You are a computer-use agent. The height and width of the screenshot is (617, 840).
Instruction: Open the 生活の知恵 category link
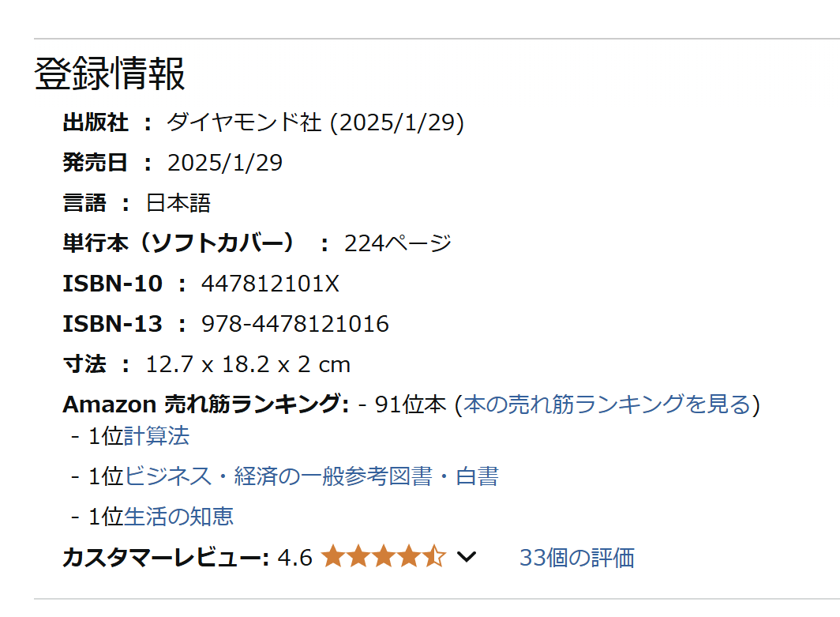[x=178, y=516]
